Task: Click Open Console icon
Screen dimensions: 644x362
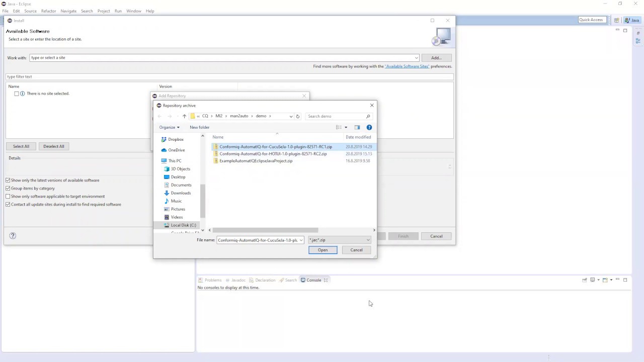Action: point(605,280)
